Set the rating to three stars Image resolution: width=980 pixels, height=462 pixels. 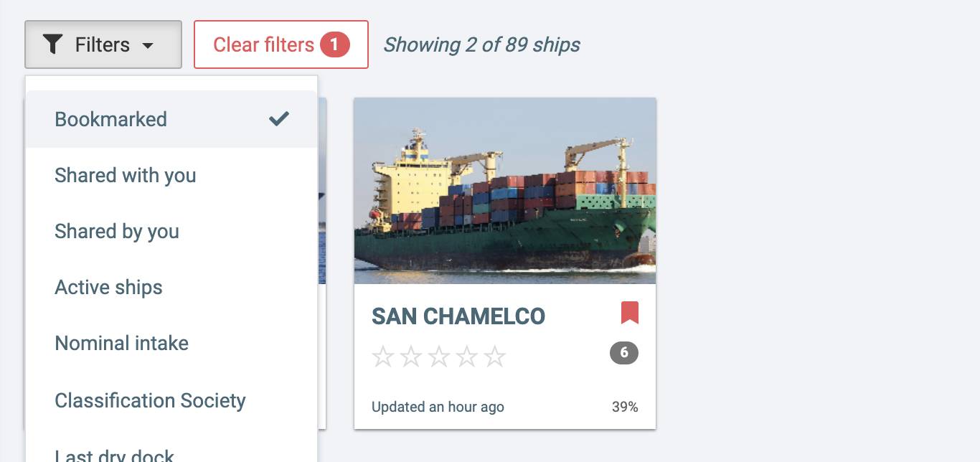tap(439, 357)
